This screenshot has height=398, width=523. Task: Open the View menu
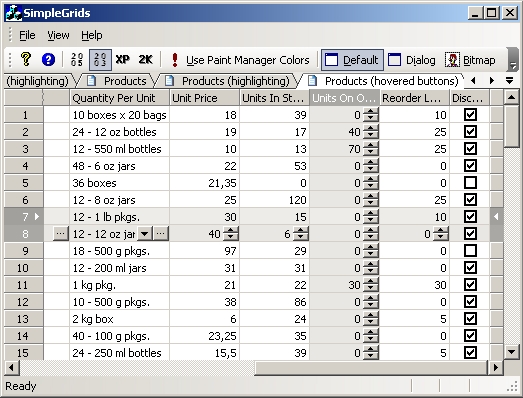pyautogui.click(x=58, y=35)
